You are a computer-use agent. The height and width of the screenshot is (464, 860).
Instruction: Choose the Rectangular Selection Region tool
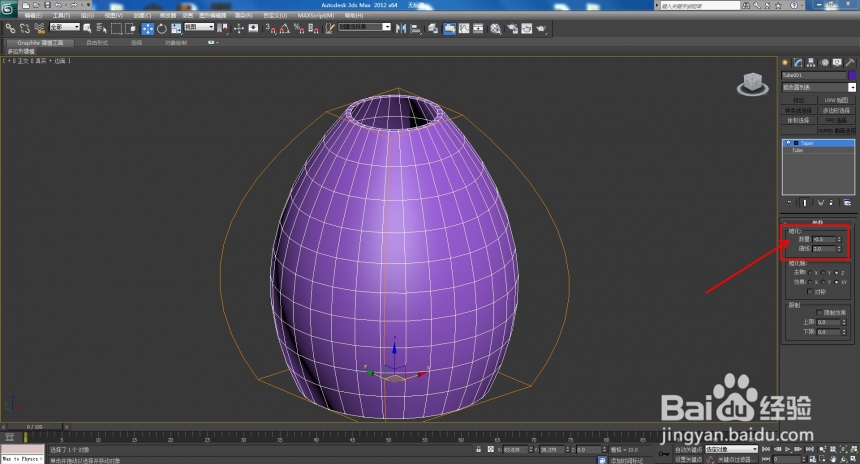pos(116,28)
